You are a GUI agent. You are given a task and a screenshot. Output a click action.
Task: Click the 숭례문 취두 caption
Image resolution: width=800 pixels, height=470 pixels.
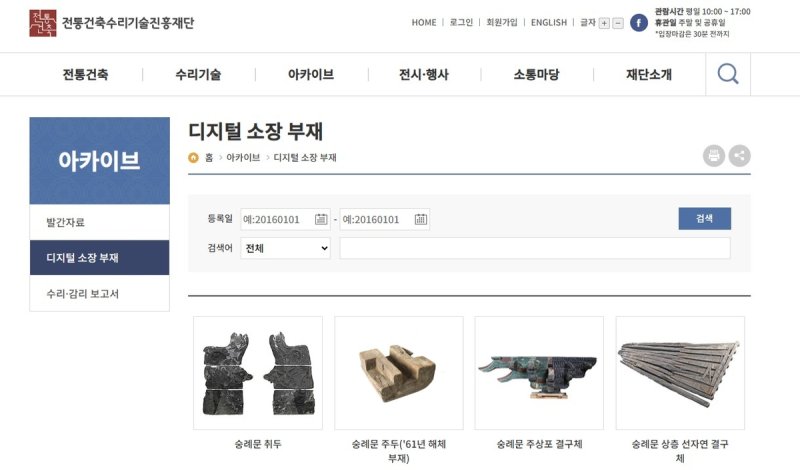(258, 444)
